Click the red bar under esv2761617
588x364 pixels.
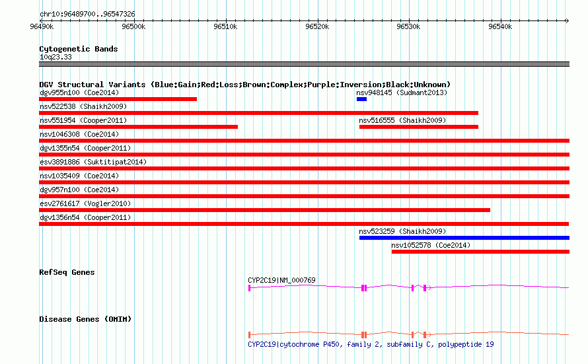point(264,210)
